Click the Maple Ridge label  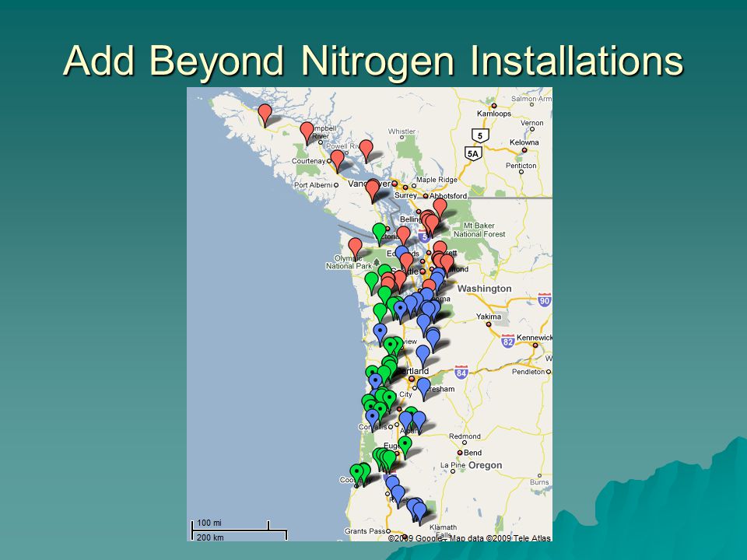click(437, 180)
